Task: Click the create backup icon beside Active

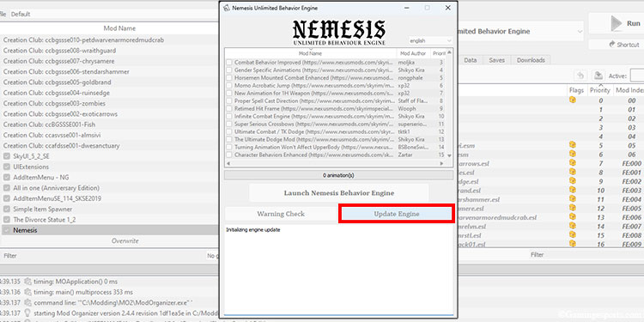Action: pyautogui.click(x=598, y=76)
